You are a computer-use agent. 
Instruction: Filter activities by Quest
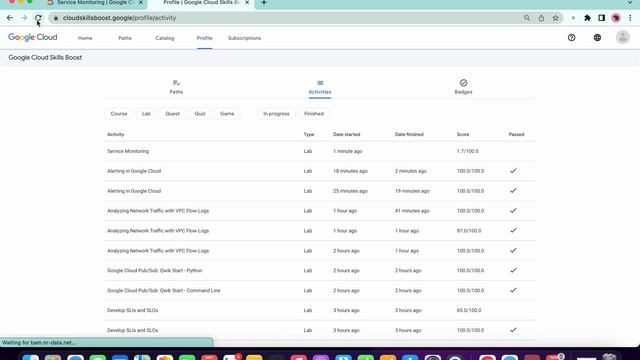(172, 113)
